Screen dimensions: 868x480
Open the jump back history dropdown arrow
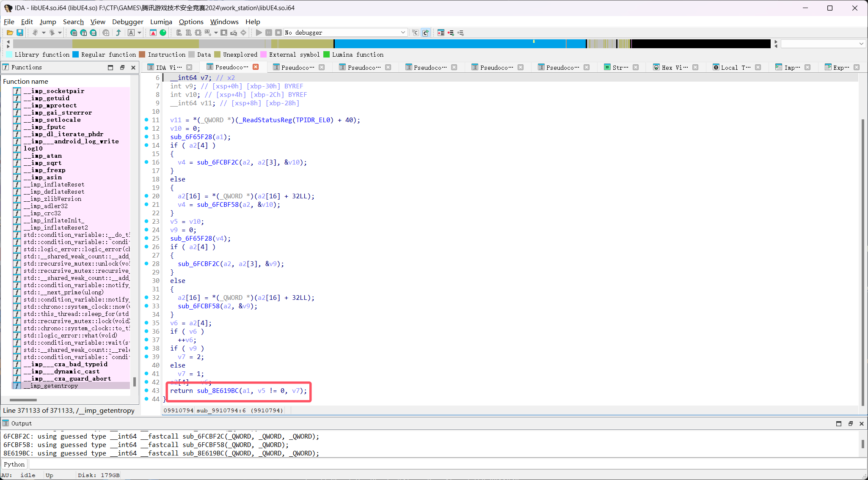43,33
